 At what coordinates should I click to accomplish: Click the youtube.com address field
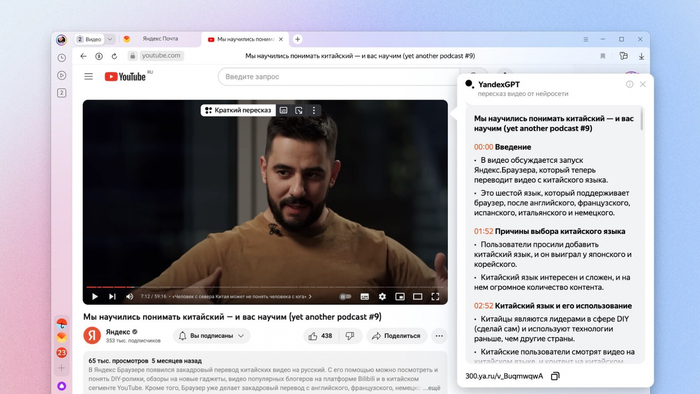[x=161, y=56]
